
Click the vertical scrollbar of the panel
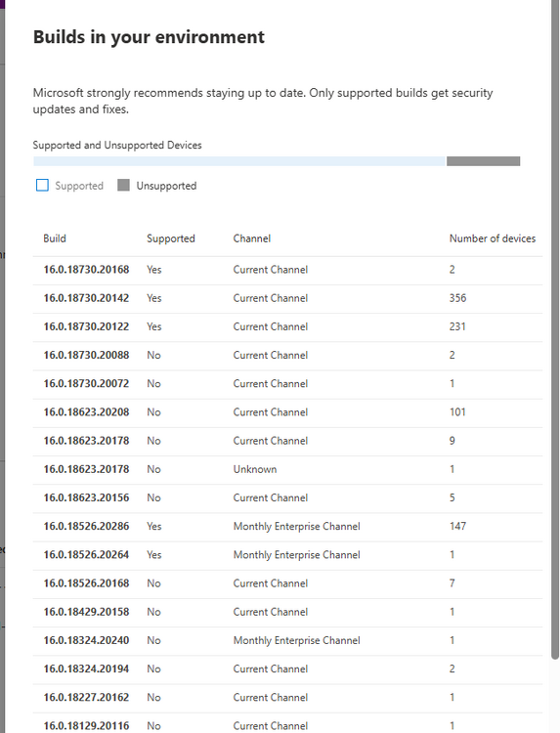coord(555,327)
